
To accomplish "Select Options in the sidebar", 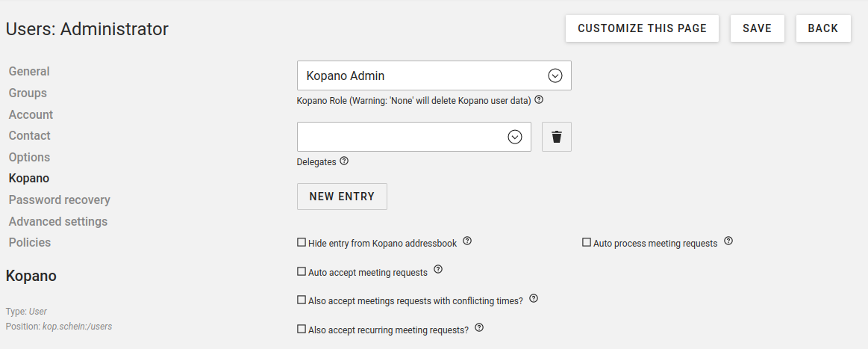I will [x=29, y=158].
